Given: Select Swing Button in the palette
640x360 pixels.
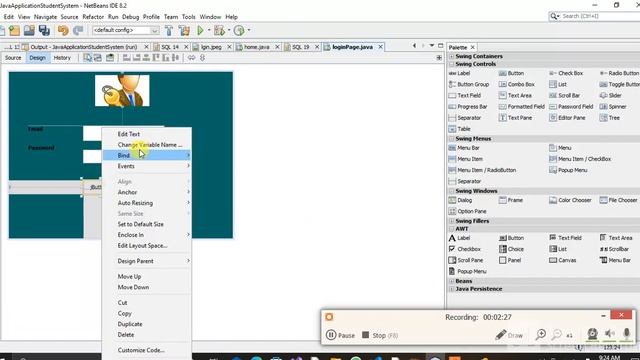Looking at the screenshot, I should click(511, 73).
